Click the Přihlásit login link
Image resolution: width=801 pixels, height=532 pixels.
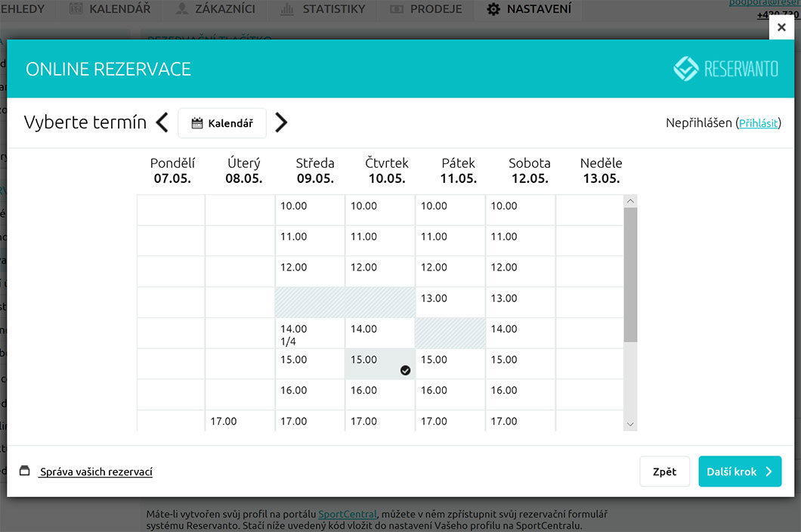758,123
